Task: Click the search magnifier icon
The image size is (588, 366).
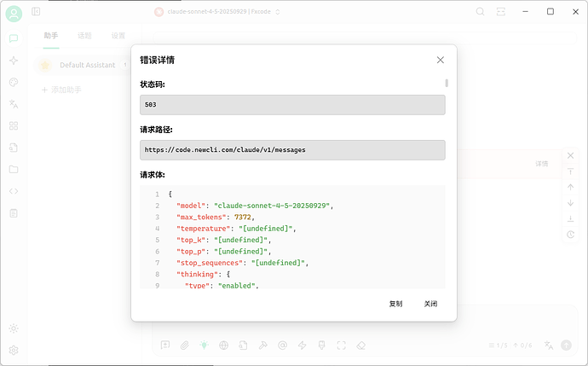Action: click(480, 12)
